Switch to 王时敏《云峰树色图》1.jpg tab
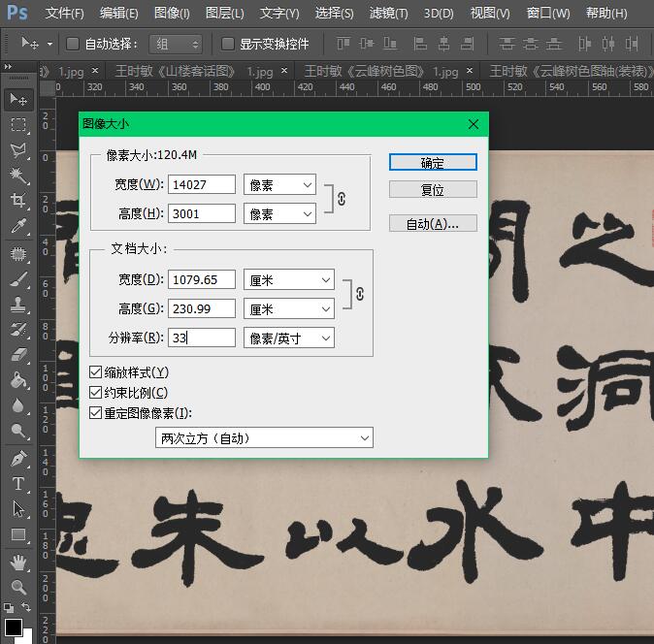The image size is (654, 644). (x=381, y=72)
